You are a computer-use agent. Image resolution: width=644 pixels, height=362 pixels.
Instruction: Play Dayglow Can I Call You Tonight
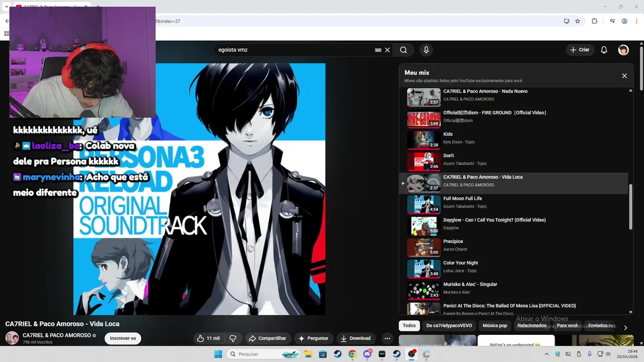click(x=514, y=226)
